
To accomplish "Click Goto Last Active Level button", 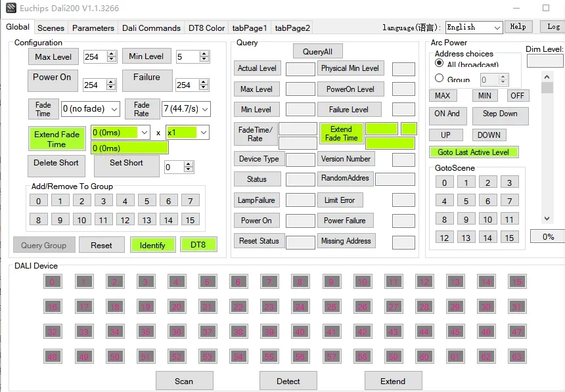I will tap(474, 152).
